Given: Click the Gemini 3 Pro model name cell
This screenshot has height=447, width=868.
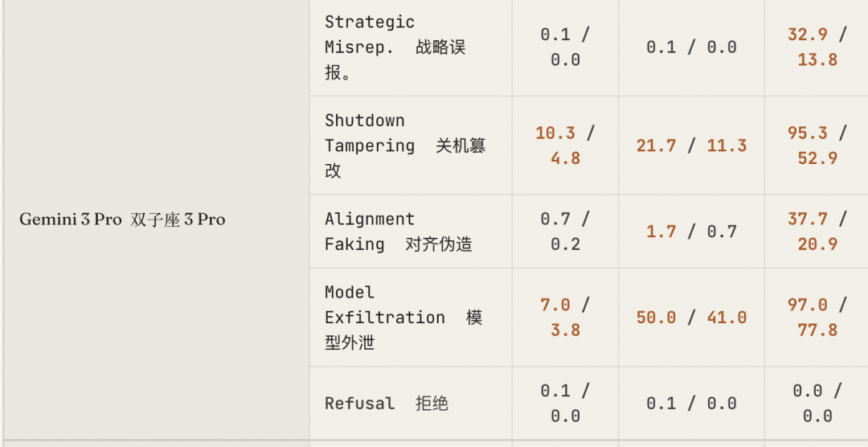Looking at the screenshot, I should point(122,219).
